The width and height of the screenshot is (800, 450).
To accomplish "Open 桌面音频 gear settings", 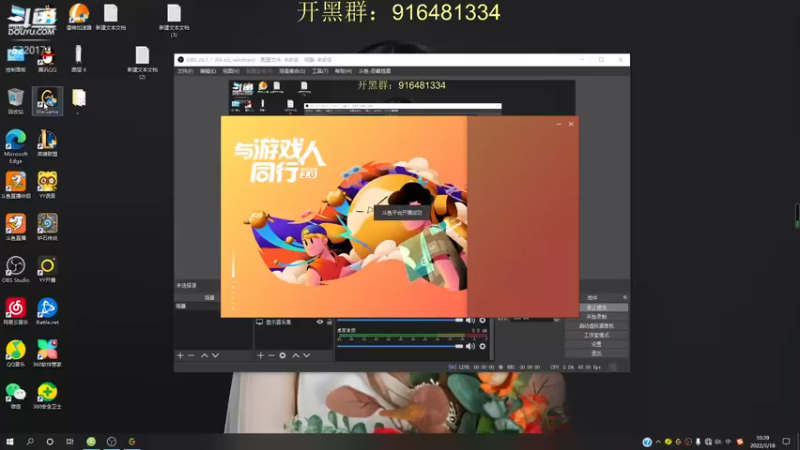I will click(482, 346).
